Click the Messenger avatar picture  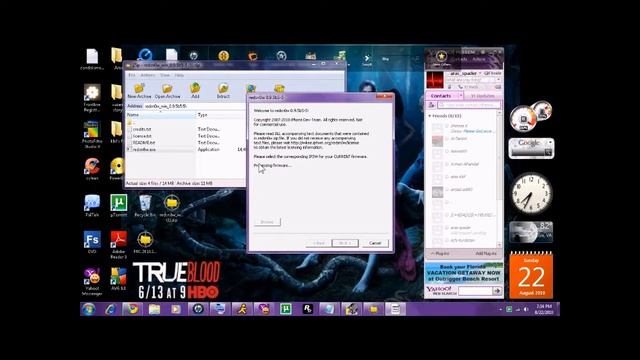(x=435, y=80)
